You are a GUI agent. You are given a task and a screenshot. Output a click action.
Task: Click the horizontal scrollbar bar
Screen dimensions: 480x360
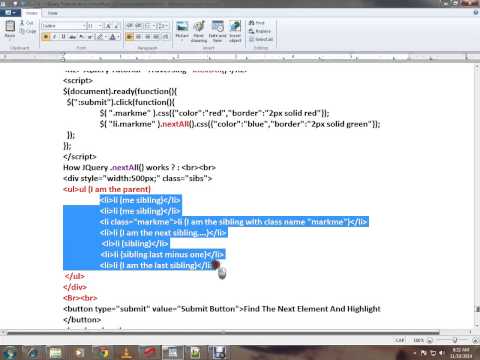pos(223,333)
